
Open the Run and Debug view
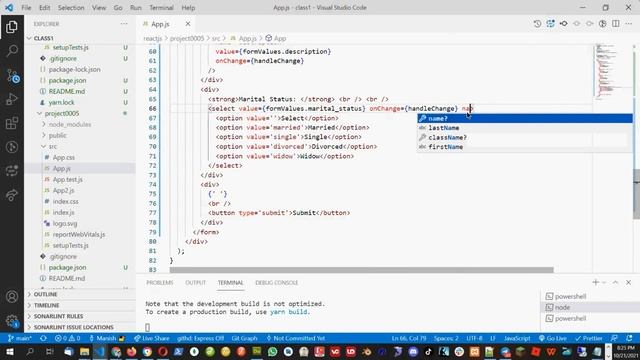[12, 99]
